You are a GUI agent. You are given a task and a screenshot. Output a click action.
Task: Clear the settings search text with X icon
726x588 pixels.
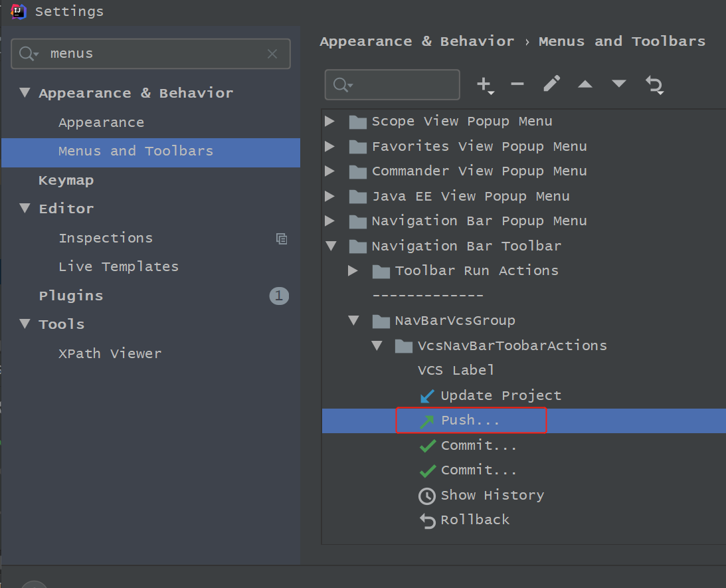click(x=272, y=54)
